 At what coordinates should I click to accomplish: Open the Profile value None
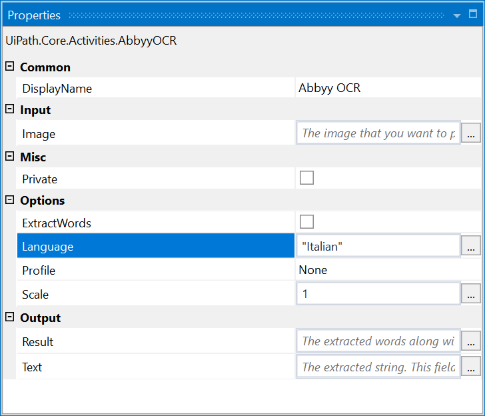[313, 270]
